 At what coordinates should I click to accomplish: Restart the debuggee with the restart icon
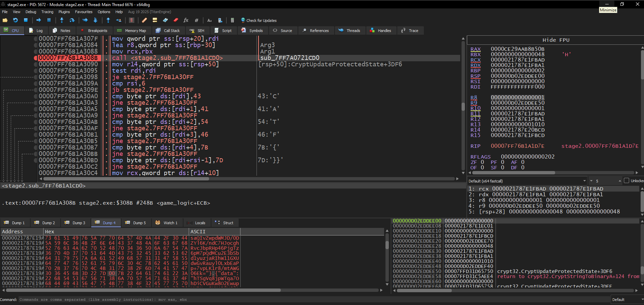pos(15,20)
